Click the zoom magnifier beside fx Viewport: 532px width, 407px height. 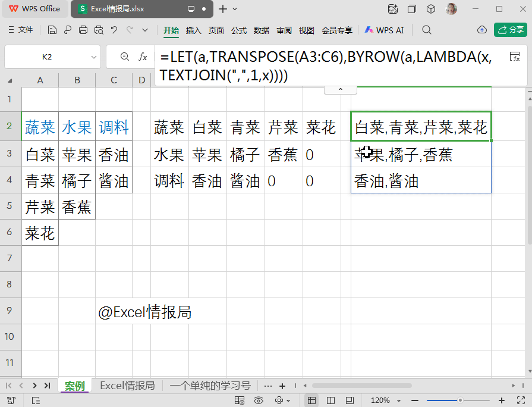pos(124,57)
